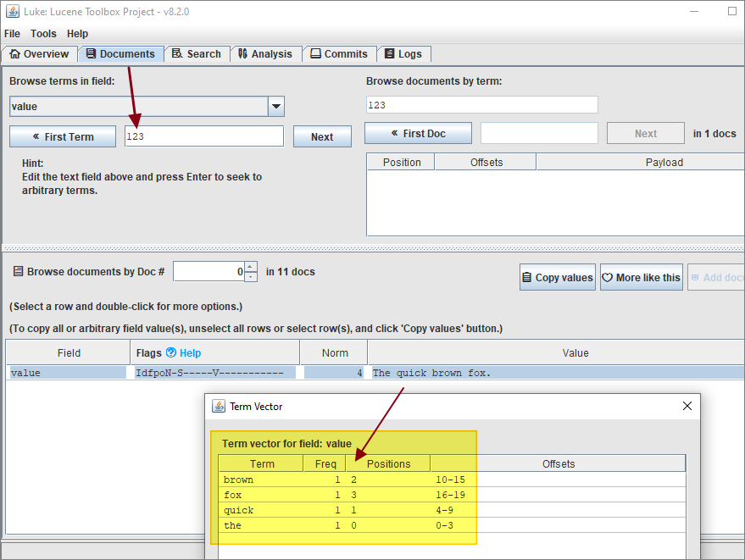Click the Freq column header

click(x=325, y=464)
